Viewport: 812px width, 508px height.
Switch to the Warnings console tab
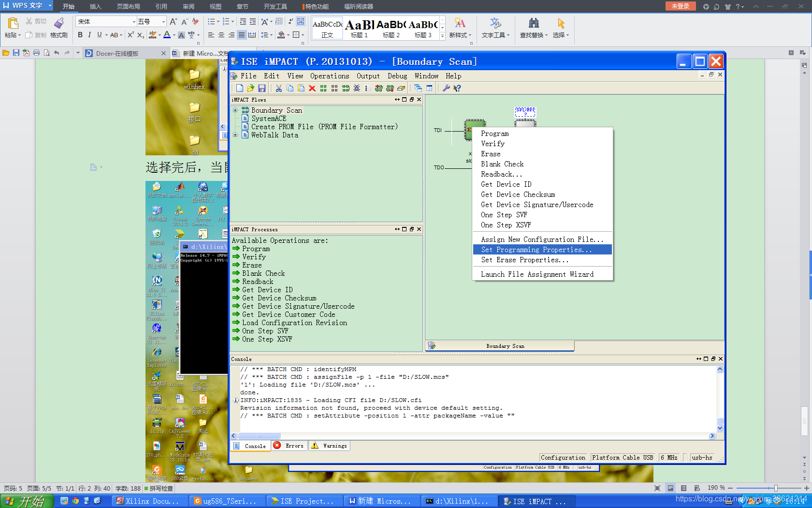pyautogui.click(x=329, y=446)
